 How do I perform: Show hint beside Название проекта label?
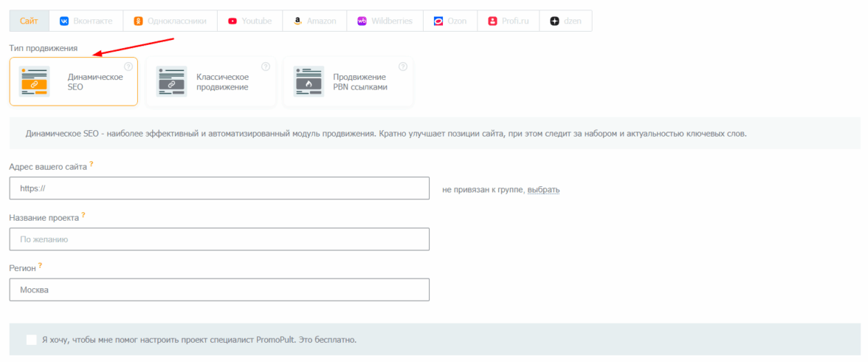83,215
